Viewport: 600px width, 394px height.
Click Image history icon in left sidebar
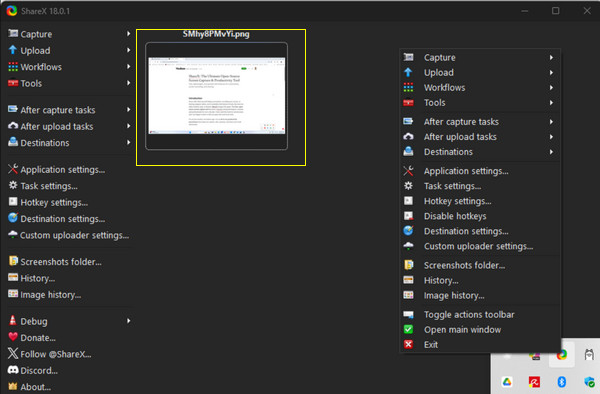13,294
